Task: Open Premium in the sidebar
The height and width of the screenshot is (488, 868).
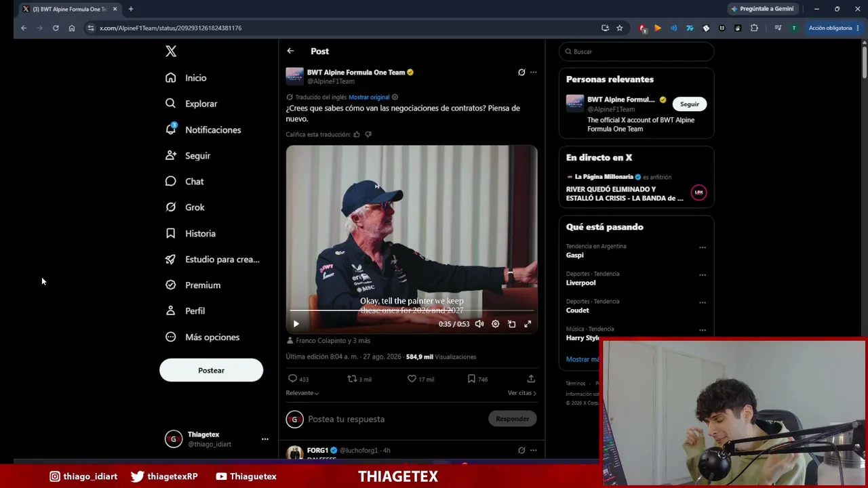Action: tap(193, 285)
